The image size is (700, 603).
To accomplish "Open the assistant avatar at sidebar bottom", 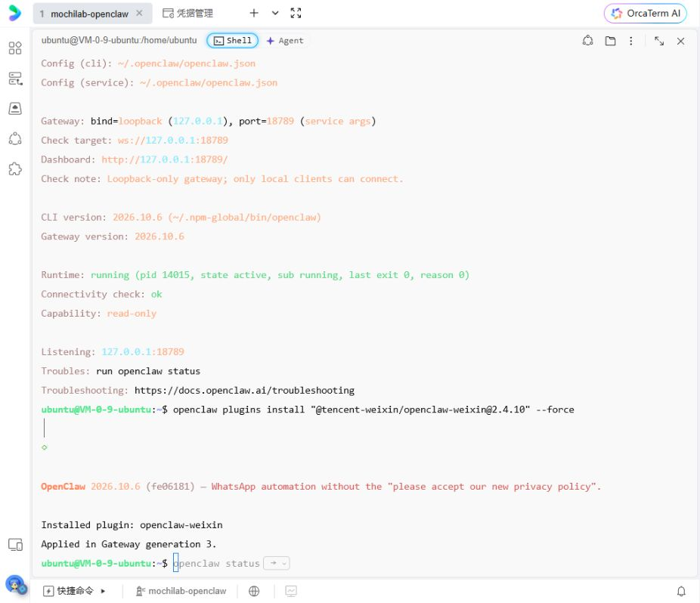I will 16,584.
